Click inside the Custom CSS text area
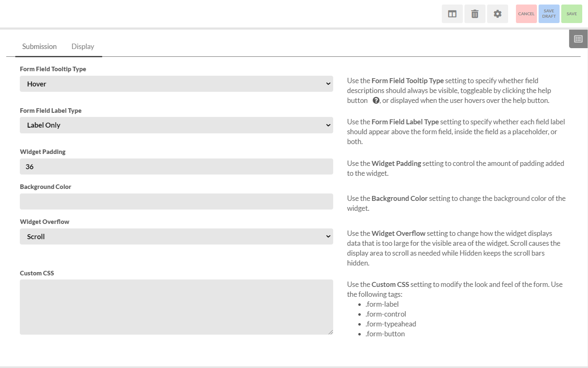The height and width of the screenshot is (368, 588). (176, 307)
